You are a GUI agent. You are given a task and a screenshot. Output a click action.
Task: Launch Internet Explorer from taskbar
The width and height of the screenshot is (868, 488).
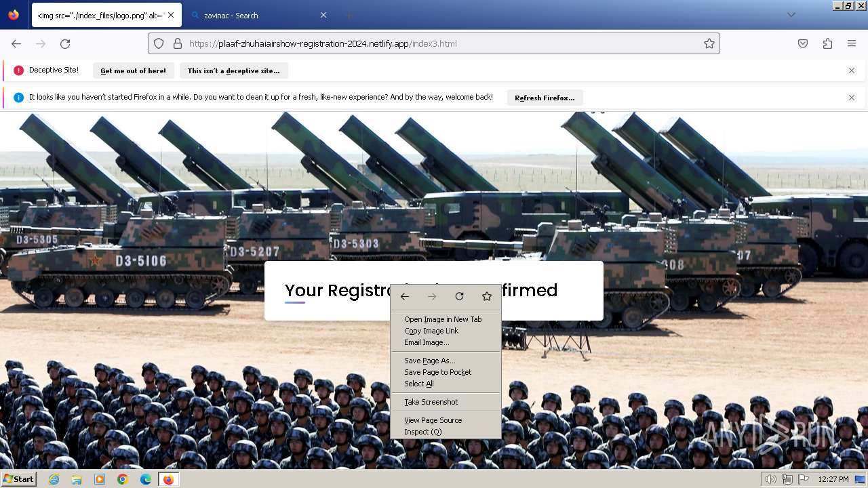[x=54, y=479]
